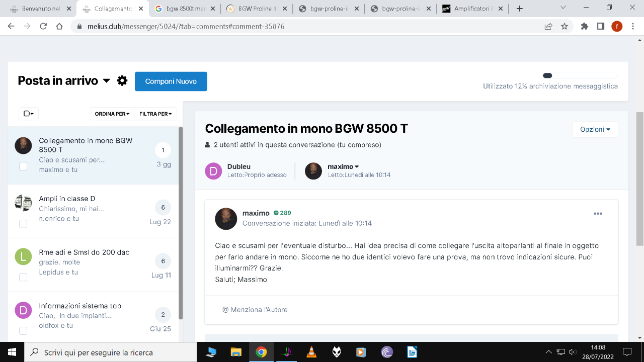Click the Componi Nuovo button
This screenshot has height=362, width=644.
[171, 81]
